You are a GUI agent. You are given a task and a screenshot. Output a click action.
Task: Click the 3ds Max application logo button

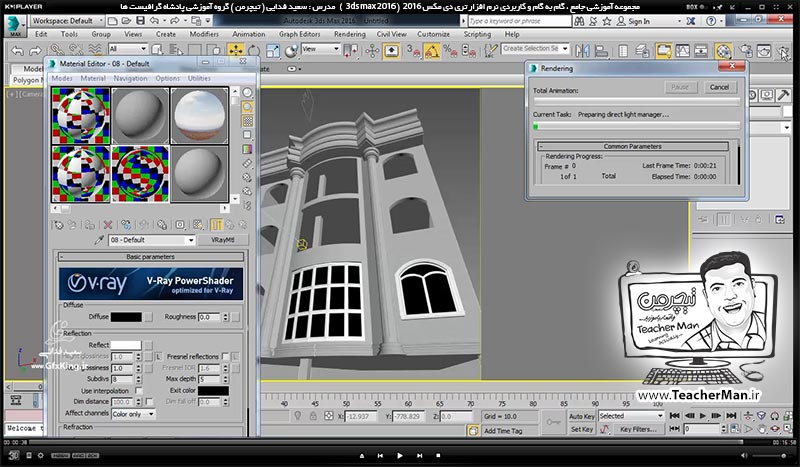coord(15,25)
